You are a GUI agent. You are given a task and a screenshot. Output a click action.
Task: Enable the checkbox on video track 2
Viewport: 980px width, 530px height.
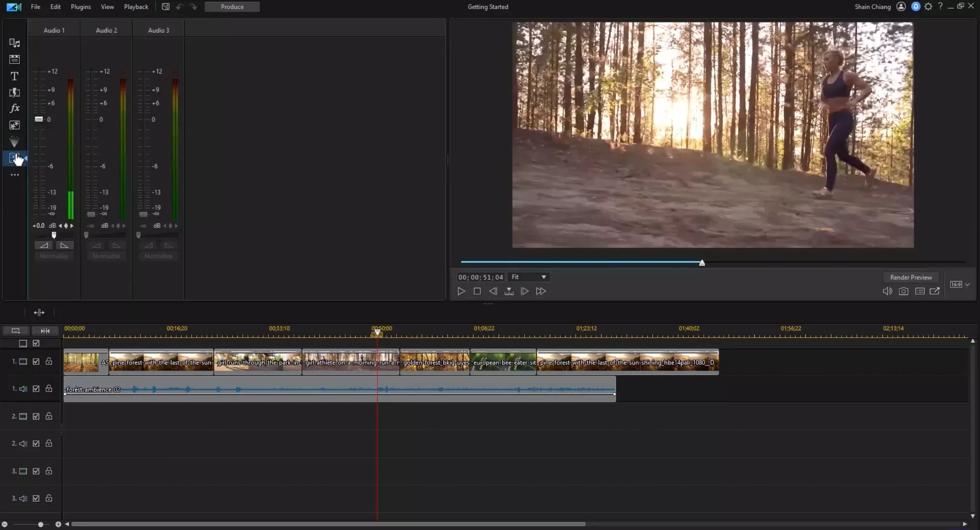tap(36, 416)
